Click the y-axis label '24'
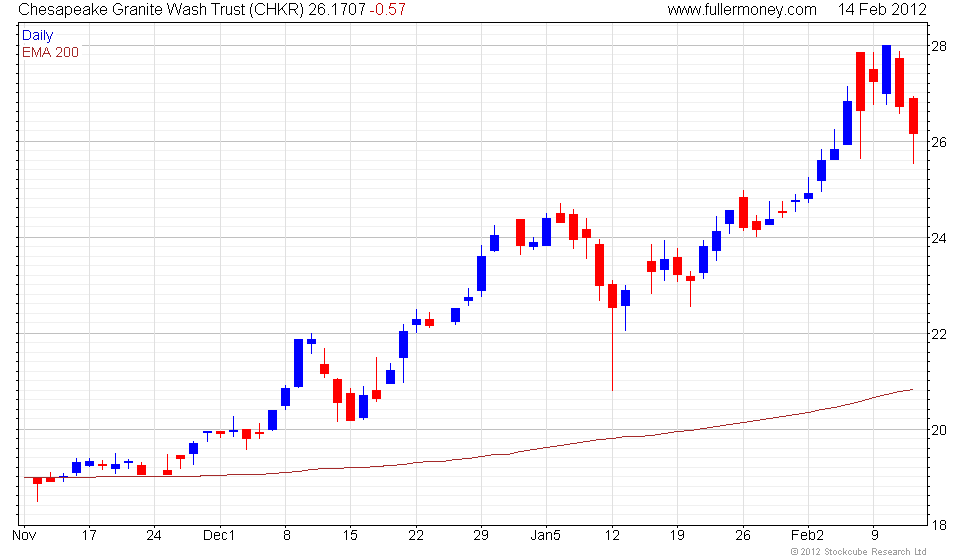The height and width of the screenshot is (560, 980). (x=939, y=238)
